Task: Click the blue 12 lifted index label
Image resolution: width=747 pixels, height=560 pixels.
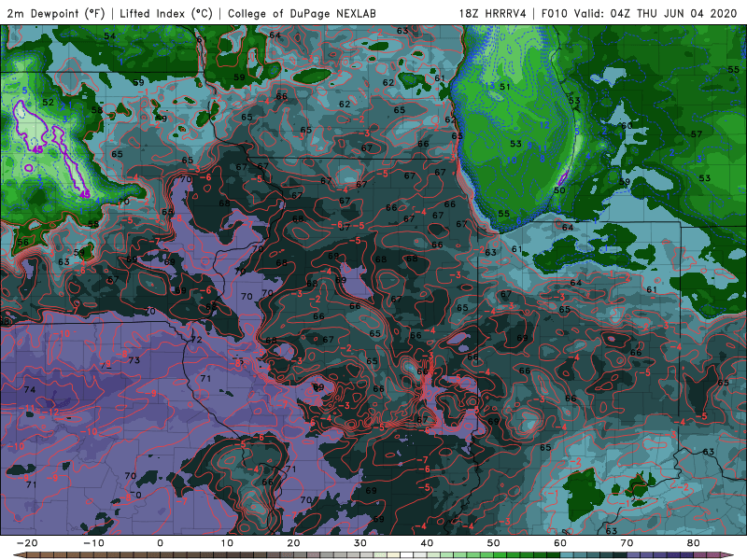Action: 544,125
